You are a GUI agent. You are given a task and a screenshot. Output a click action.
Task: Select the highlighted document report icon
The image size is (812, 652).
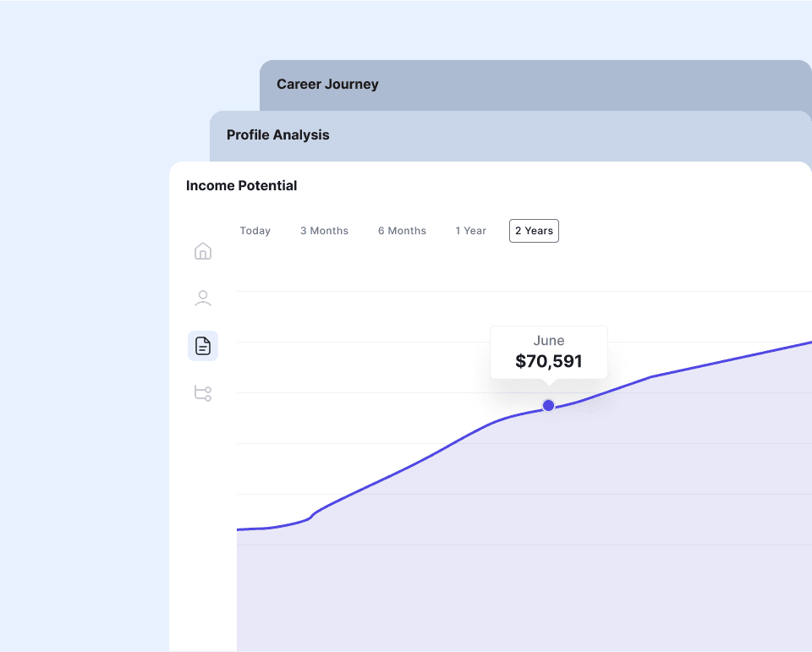click(203, 346)
